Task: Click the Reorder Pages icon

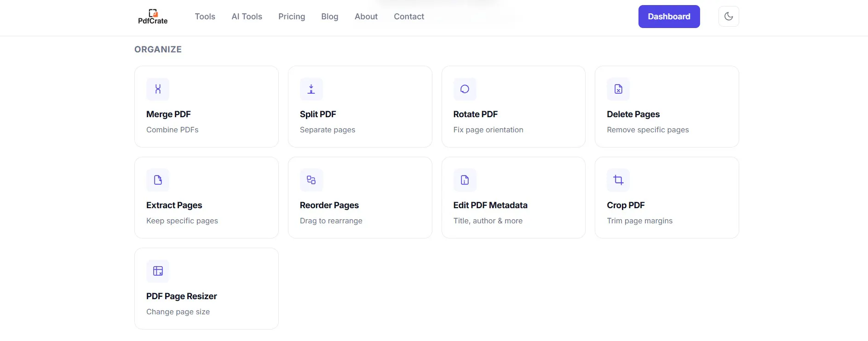Action: (311, 180)
